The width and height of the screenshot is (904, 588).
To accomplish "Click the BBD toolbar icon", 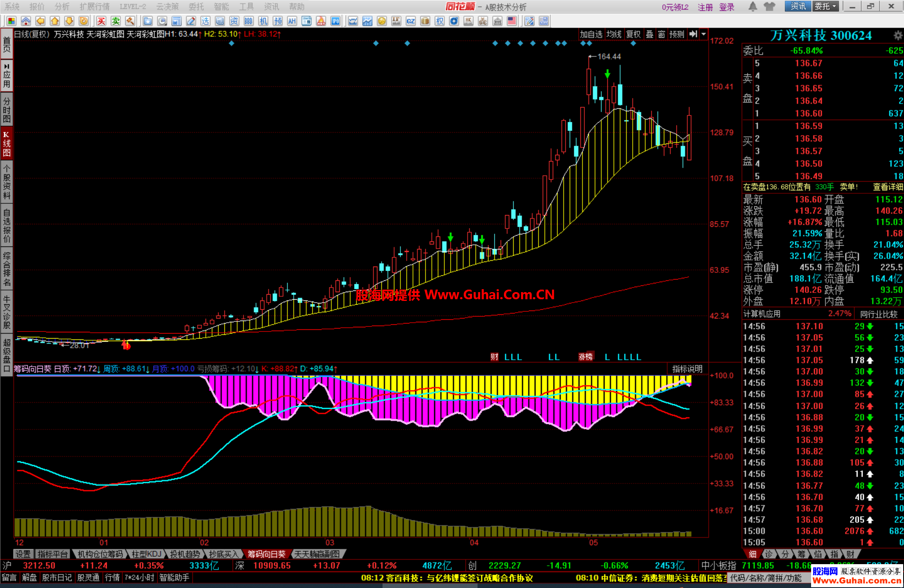I will [249, 21].
